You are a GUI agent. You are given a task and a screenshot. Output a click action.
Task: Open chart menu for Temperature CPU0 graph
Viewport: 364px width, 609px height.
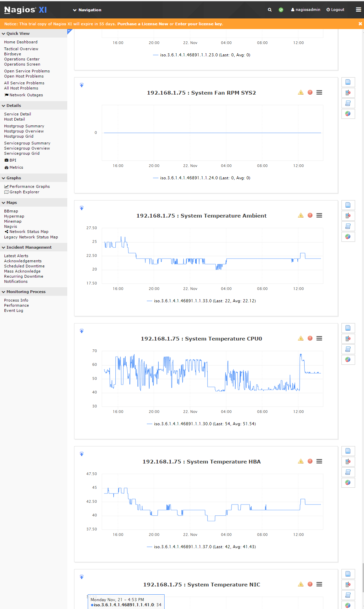[x=319, y=338]
